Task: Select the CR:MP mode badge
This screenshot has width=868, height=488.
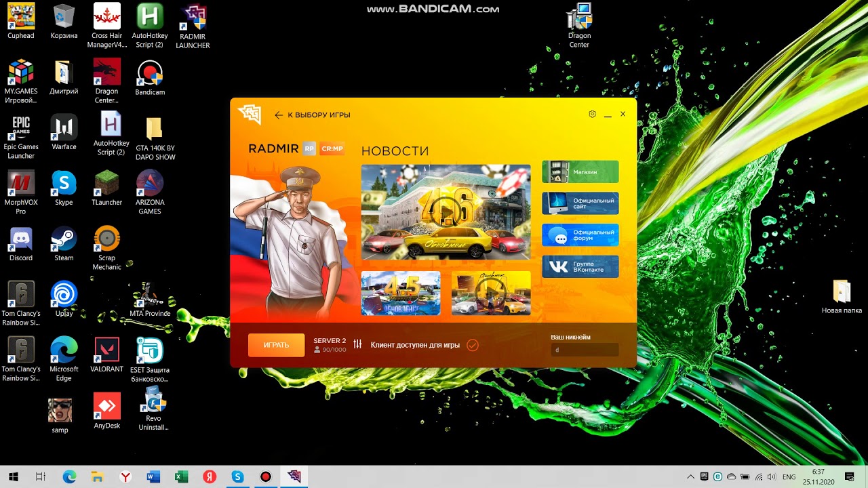Action: pyautogui.click(x=332, y=148)
